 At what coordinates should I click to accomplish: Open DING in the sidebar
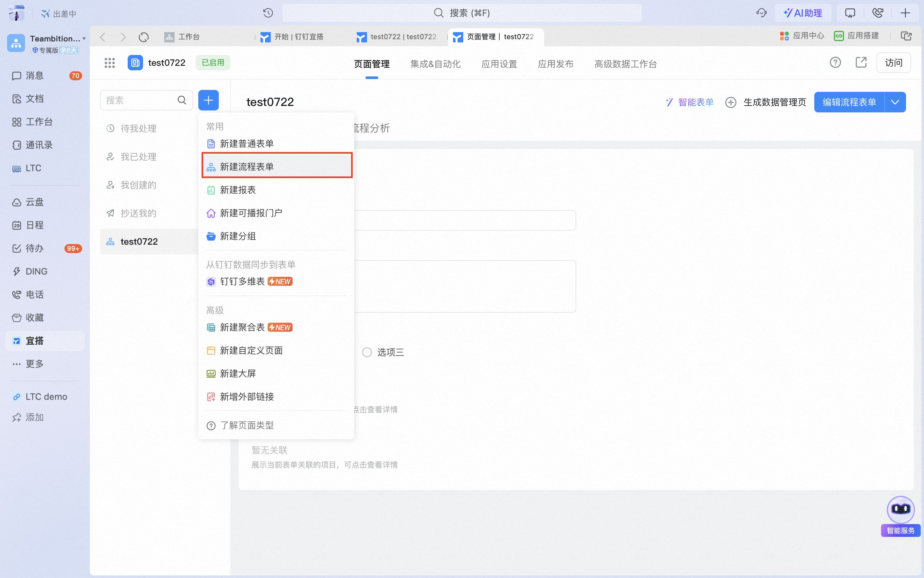(45, 271)
